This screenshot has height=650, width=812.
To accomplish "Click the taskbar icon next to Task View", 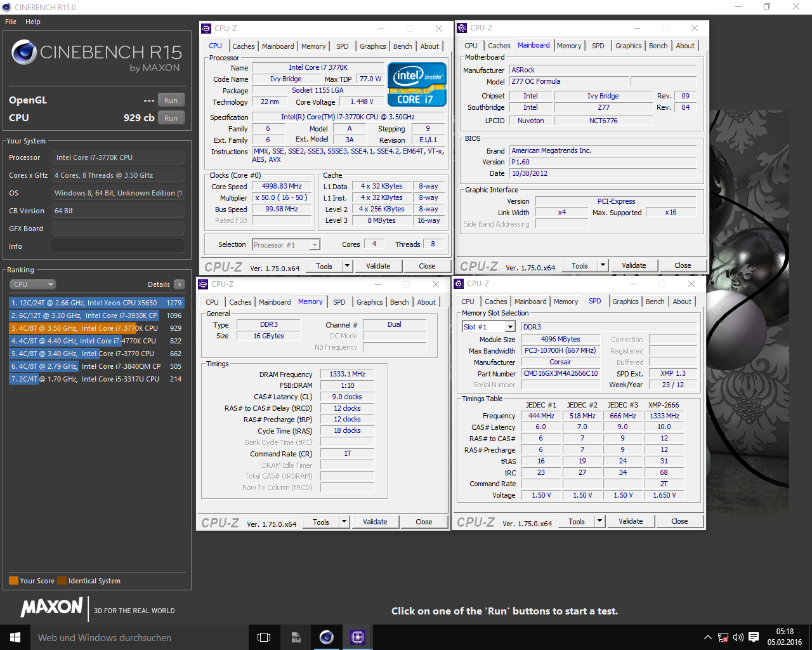I will point(296,637).
